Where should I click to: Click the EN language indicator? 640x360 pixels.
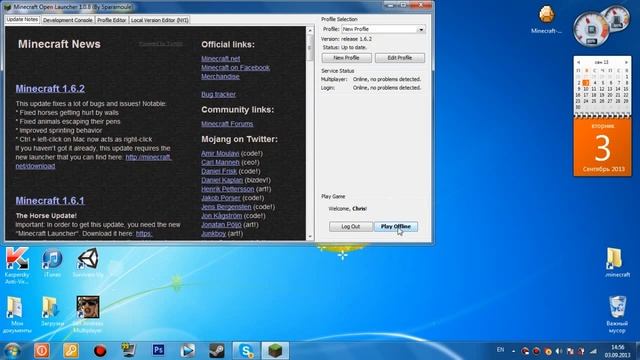pos(500,350)
